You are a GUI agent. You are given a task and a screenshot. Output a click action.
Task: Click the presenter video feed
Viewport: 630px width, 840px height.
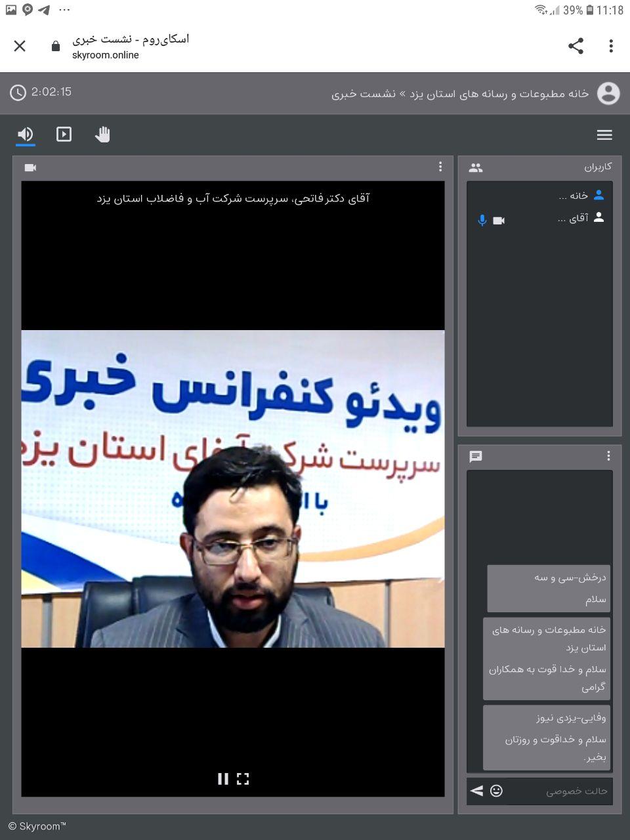point(233,489)
